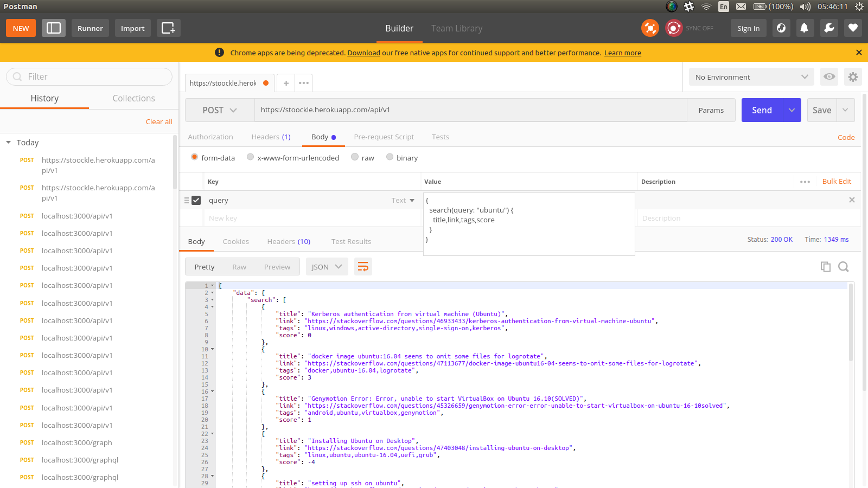The image size is (868, 488).
Task: Toggle line wrap icon in response
Action: 363,267
